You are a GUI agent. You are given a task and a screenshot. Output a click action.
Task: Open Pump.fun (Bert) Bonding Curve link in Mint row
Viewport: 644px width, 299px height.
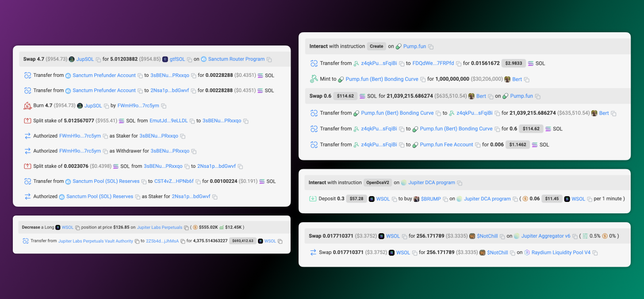(382, 79)
